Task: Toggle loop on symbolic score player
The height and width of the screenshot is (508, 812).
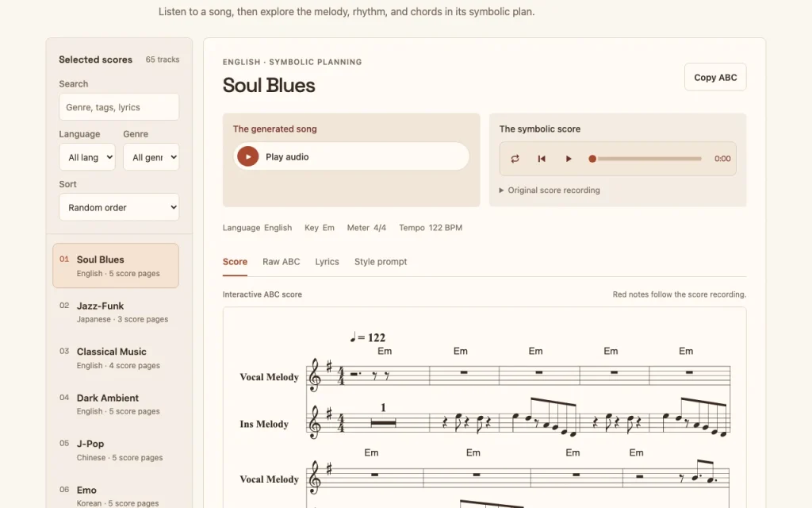Action: [515, 159]
